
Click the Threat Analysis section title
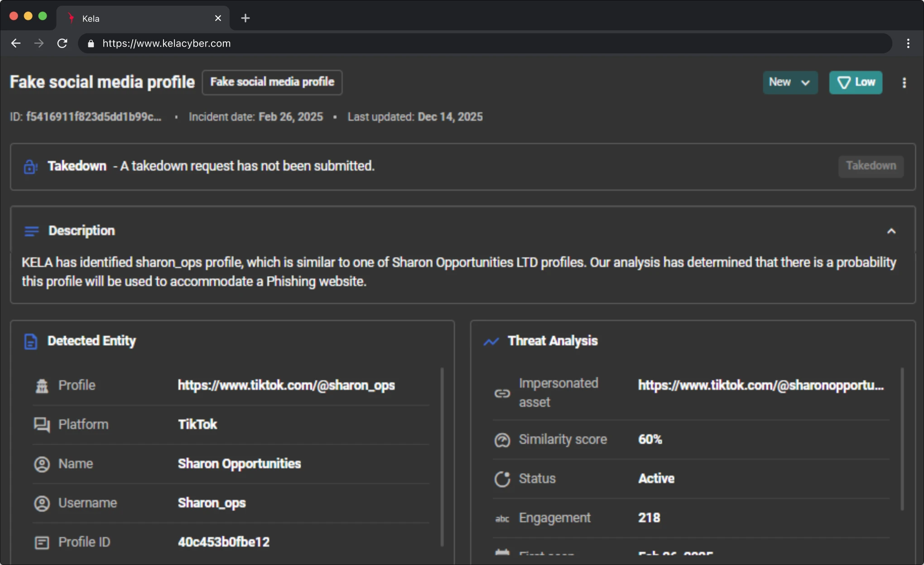(553, 341)
